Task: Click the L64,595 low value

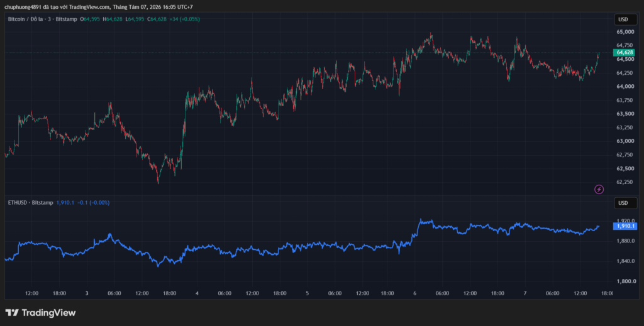Action: [x=135, y=19]
